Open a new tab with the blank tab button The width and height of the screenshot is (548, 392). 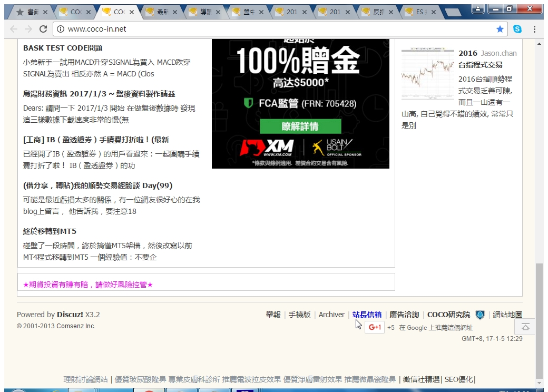[x=453, y=13]
